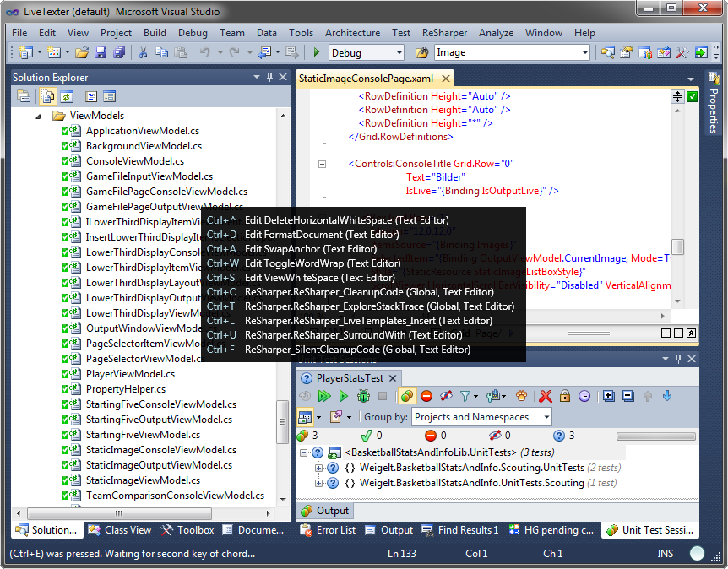
Task: Click the padlock lock session icon
Action: tap(564, 396)
